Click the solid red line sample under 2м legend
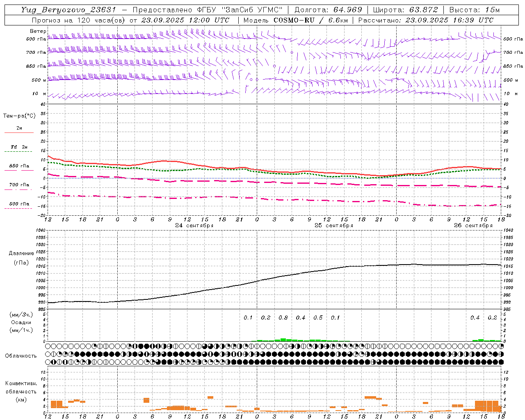525x420 pixels. click(x=19, y=133)
